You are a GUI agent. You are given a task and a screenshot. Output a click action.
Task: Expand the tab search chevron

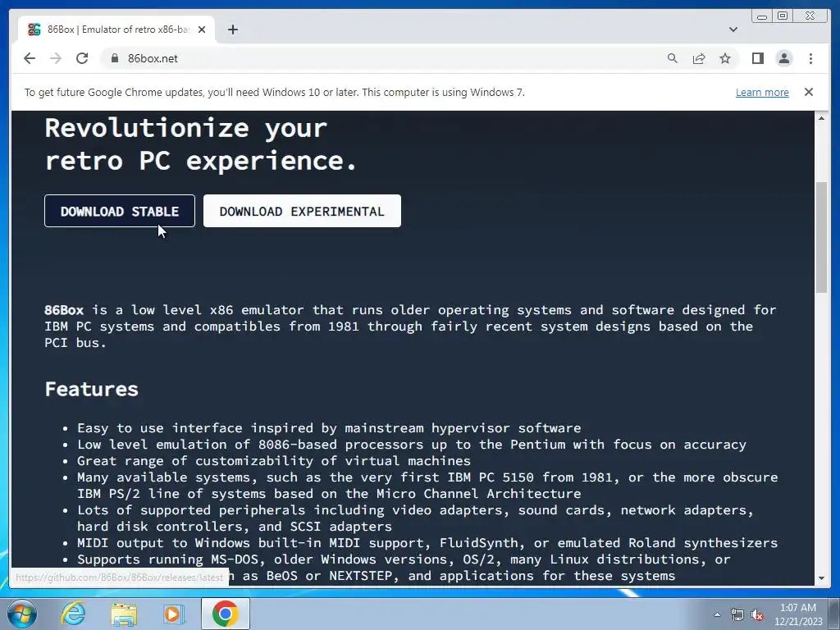click(733, 30)
